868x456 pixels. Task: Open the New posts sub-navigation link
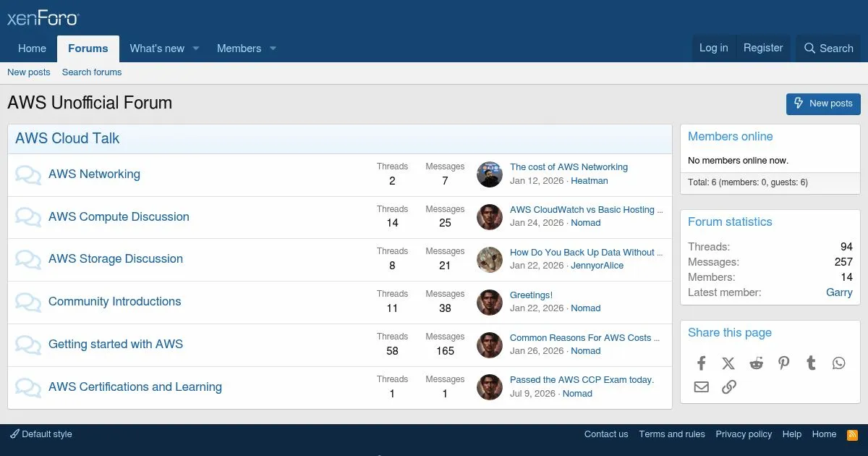click(29, 72)
